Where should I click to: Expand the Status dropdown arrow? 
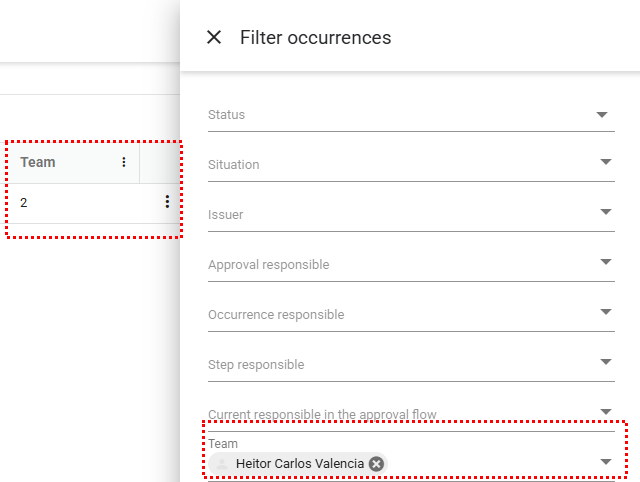tap(603, 115)
